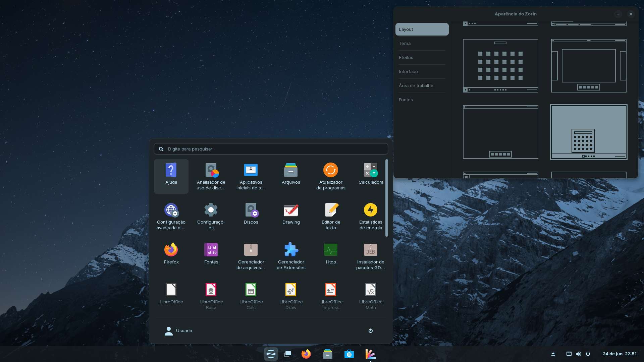Open the network tray icon
The image size is (644, 362).
[x=569, y=354]
